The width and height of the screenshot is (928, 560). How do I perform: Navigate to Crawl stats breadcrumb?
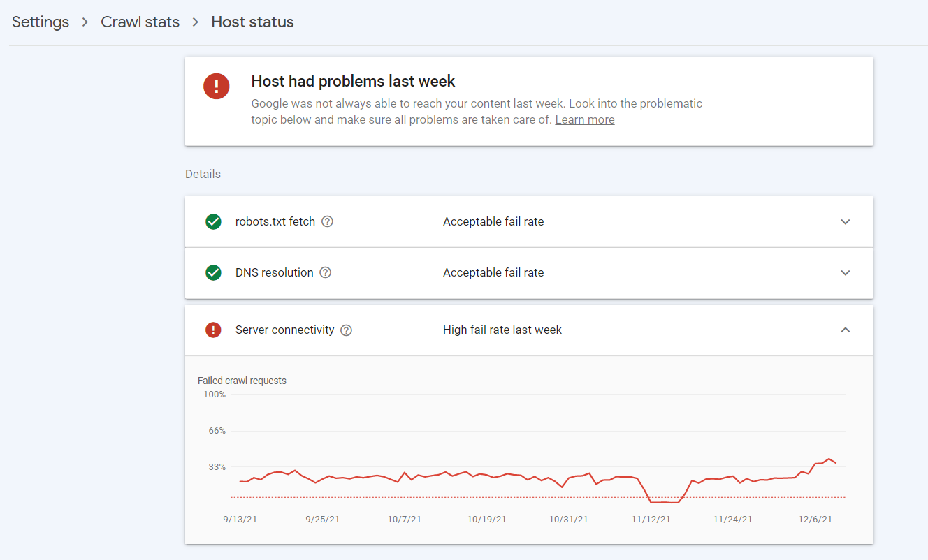click(140, 22)
